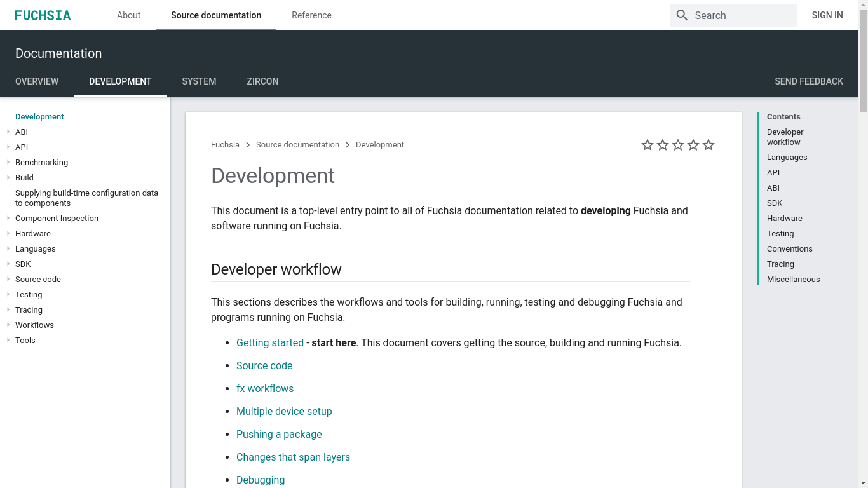
Task: Click the Sign In button
Action: coord(827,15)
